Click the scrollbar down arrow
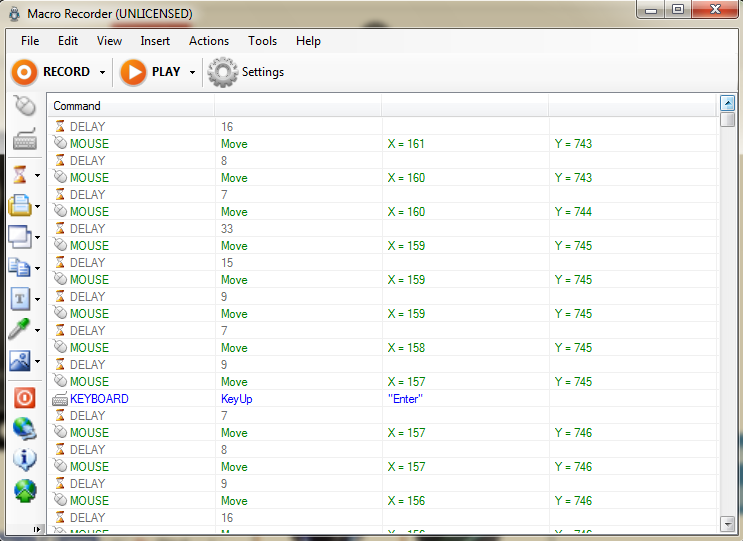This screenshot has height=541, width=743. tap(727, 524)
